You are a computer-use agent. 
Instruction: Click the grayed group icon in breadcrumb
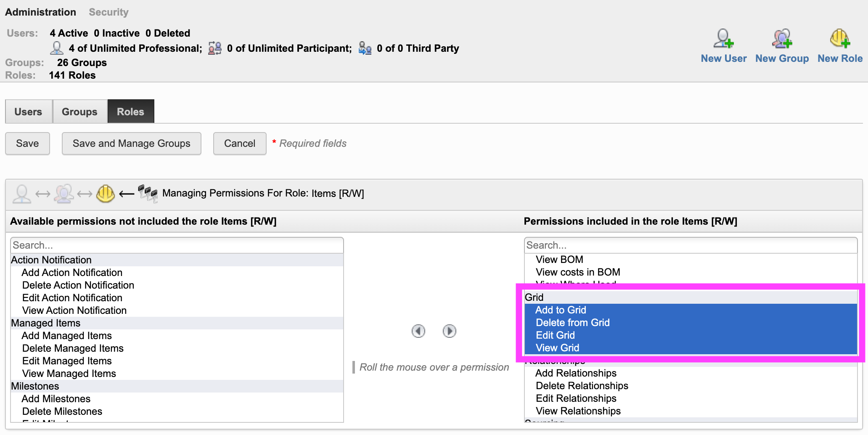(64, 194)
